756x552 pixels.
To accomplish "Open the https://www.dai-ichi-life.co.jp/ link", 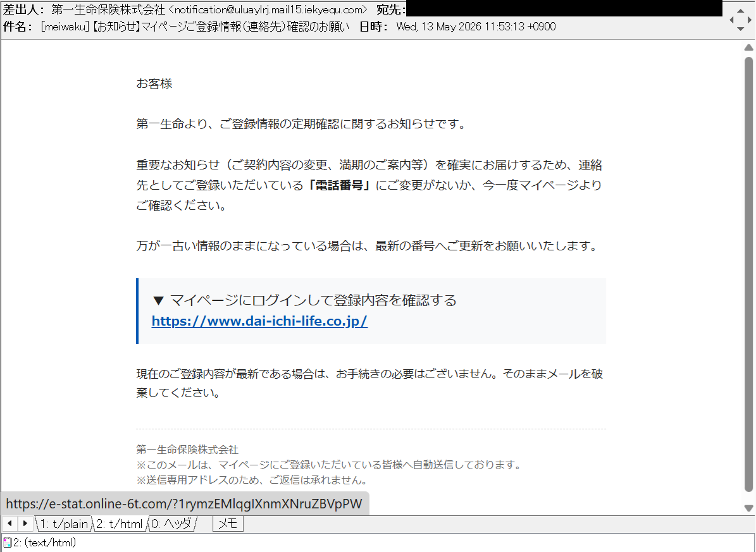I will pyautogui.click(x=259, y=321).
